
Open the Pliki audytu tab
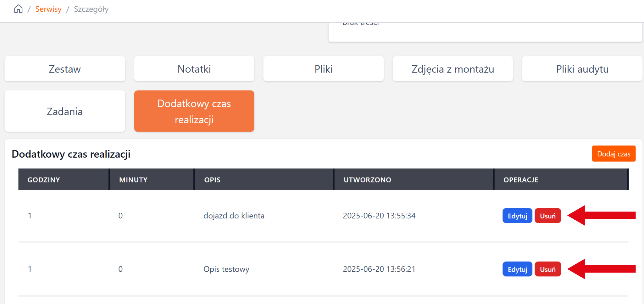pos(582,69)
